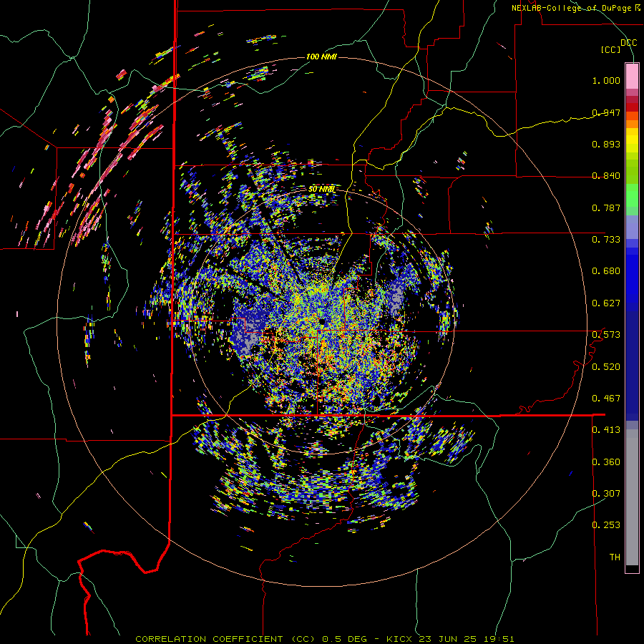Click the TH label on the scale
The width and height of the screenshot is (644, 644).
click(x=615, y=557)
